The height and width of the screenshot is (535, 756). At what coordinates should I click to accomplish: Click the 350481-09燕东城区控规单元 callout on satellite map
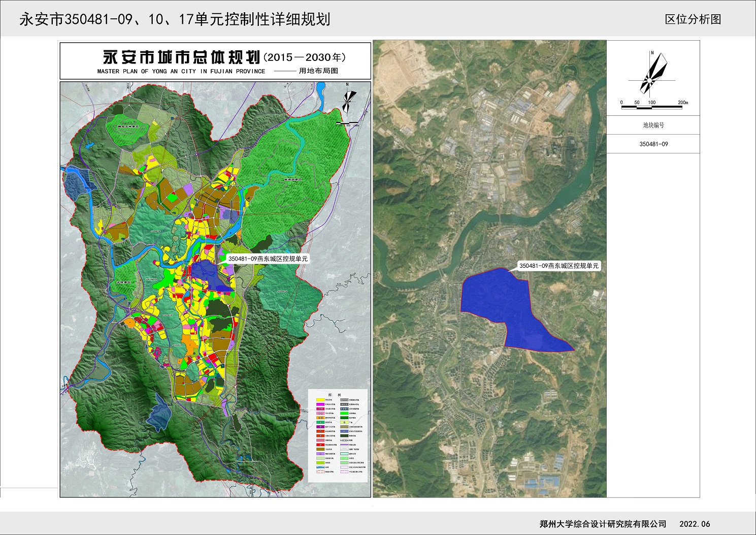558,266
